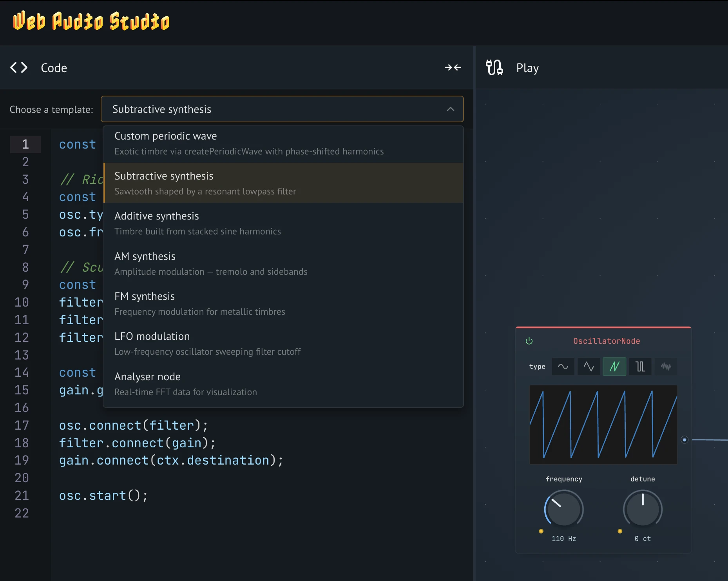Select the square waveform type icon
Screen dimensions: 728x581
pos(640,367)
